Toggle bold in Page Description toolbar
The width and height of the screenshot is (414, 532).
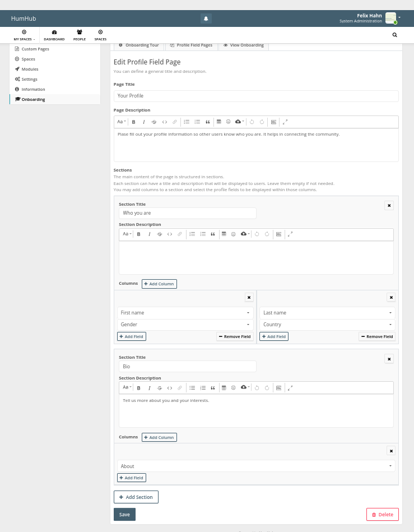133,122
